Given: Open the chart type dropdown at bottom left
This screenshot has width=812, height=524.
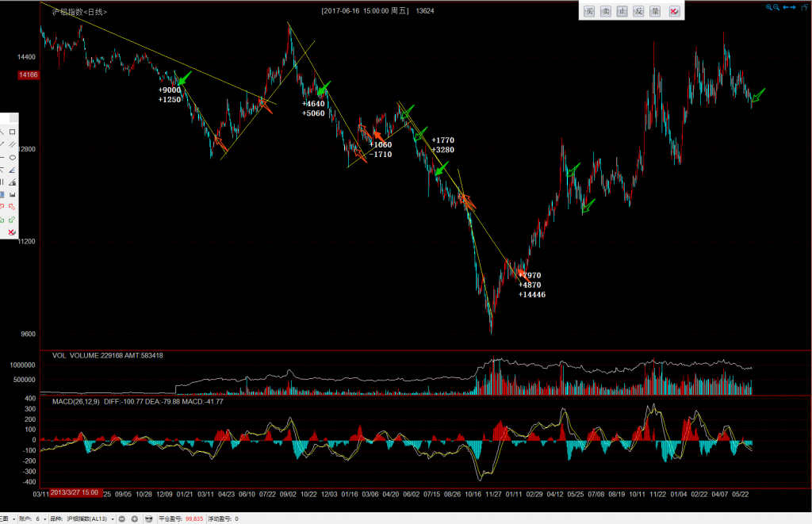Looking at the screenshot, I should pyautogui.click(x=13, y=518).
